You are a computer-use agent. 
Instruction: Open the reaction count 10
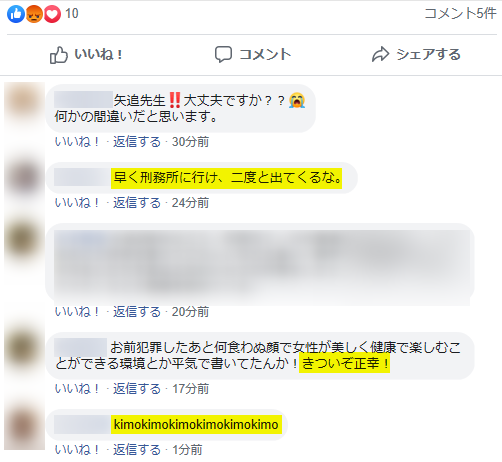72,14
